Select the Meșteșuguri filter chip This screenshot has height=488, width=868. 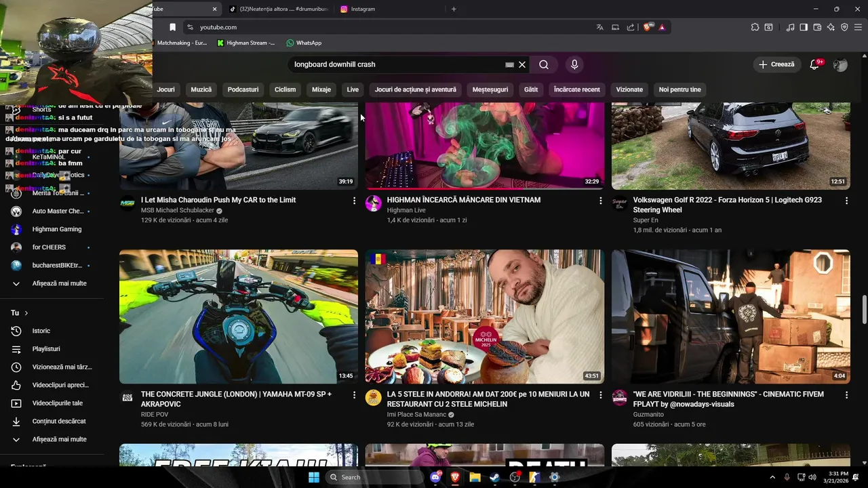point(490,89)
